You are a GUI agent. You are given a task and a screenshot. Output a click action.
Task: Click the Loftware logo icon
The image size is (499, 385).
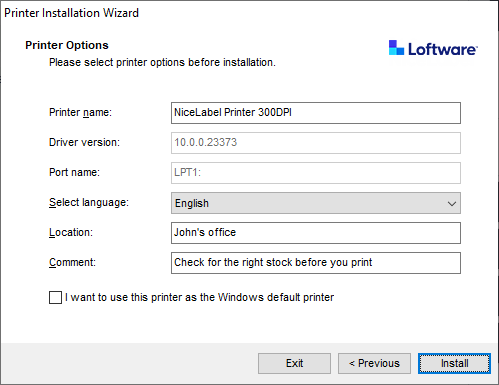click(396, 48)
